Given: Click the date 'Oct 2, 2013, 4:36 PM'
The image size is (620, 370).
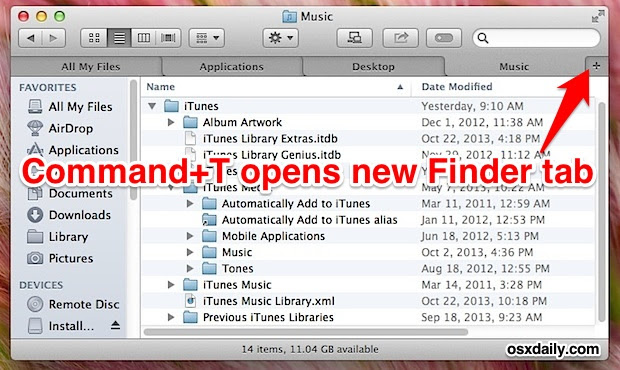Looking at the screenshot, I should [x=477, y=252].
